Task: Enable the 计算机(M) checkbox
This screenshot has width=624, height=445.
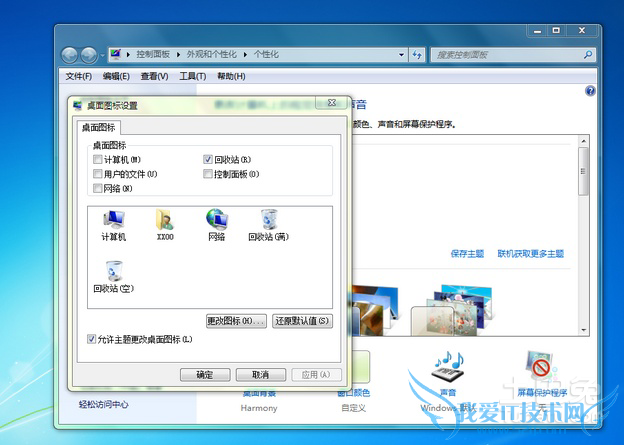Action: point(98,160)
